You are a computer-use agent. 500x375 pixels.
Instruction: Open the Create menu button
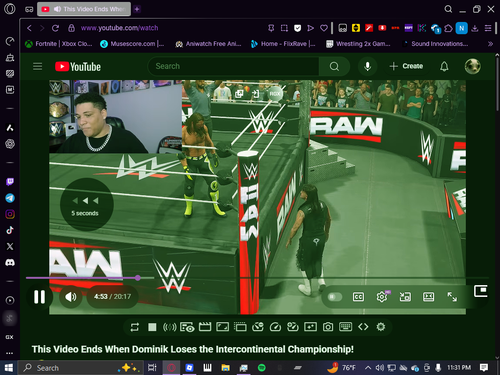(406, 66)
